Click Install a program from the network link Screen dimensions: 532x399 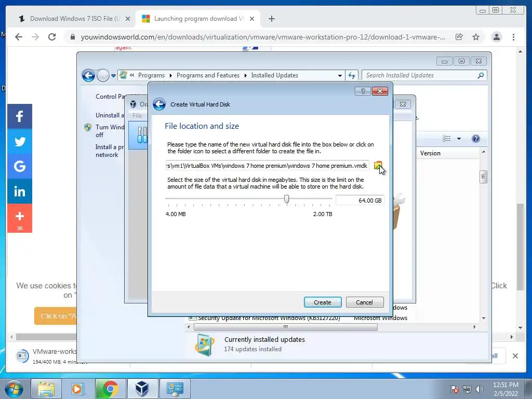point(109,151)
